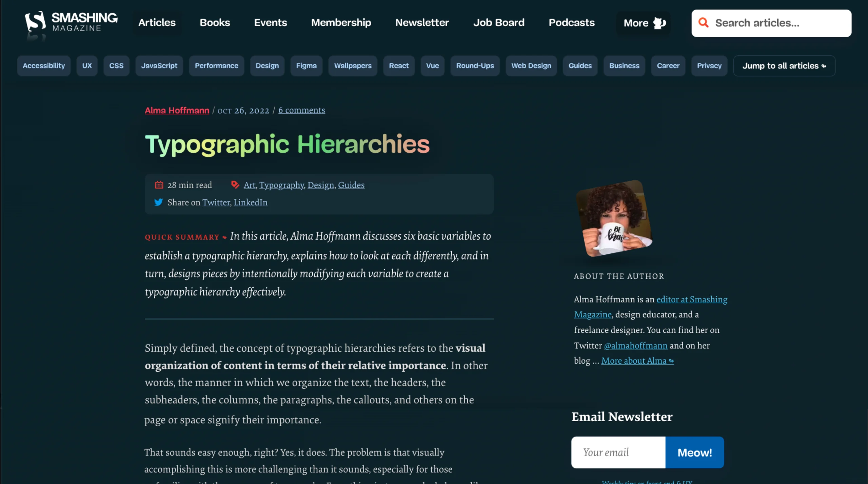Image resolution: width=868 pixels, height=484 pixels.
Task: Choose the Design category pill
Action: pos(267,66)
